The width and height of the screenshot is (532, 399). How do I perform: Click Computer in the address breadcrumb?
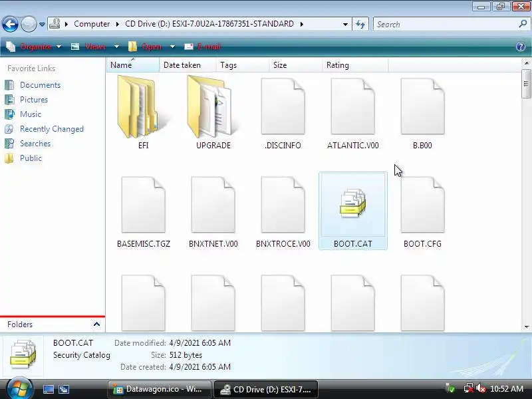(x=92, y=24)
